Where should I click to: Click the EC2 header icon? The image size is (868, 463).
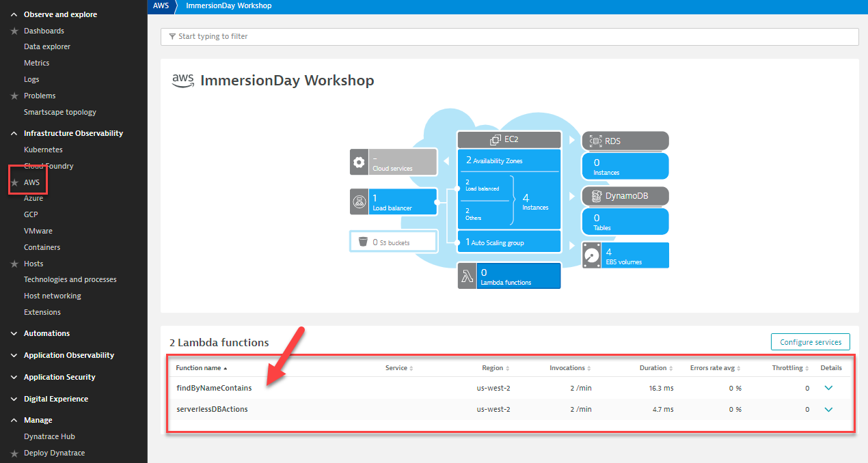pyautogui.click(x=496, y=141)
